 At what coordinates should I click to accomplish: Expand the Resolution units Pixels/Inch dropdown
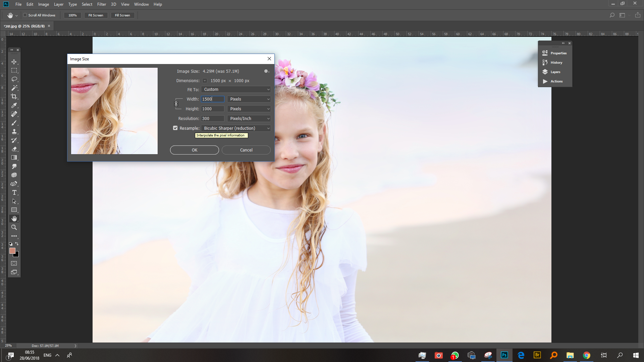(249, 119)
